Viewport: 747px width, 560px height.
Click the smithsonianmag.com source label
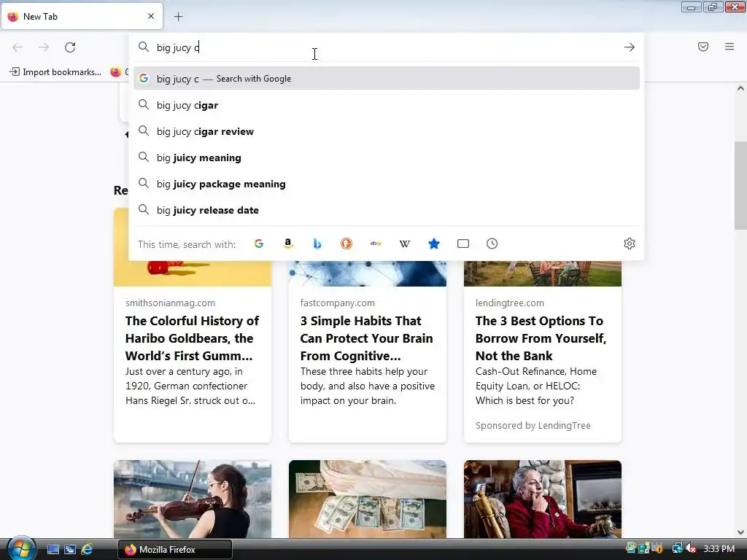tap(170, 303)
